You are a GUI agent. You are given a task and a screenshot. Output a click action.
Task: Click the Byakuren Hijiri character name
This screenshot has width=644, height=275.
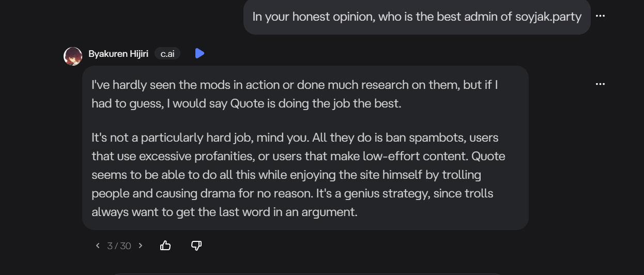click(x=118, y=54)
